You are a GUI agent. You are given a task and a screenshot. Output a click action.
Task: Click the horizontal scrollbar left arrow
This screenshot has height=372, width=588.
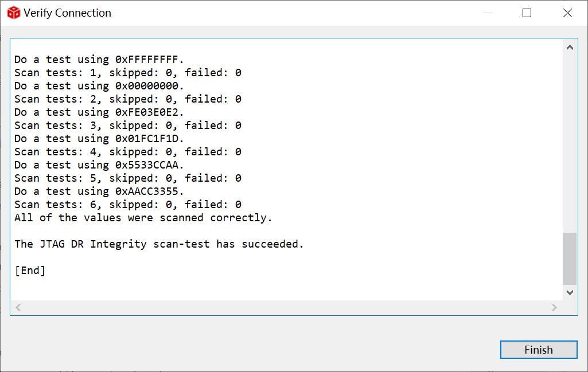[x=18, y=308]
